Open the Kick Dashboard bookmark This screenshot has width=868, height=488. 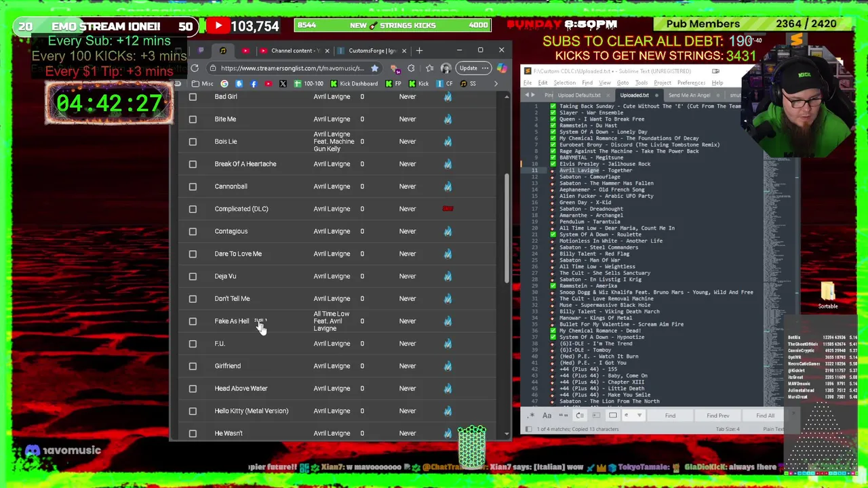(354, 83)
